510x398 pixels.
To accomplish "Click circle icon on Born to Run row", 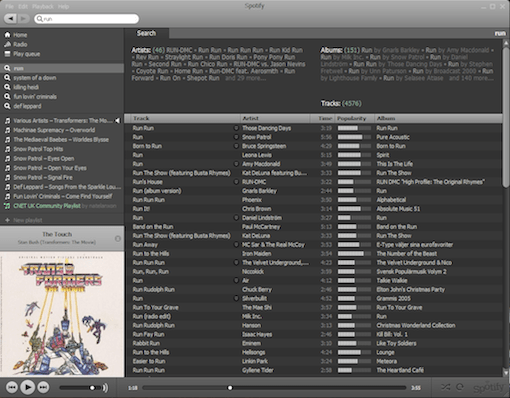I will click(x=236, y=146).
